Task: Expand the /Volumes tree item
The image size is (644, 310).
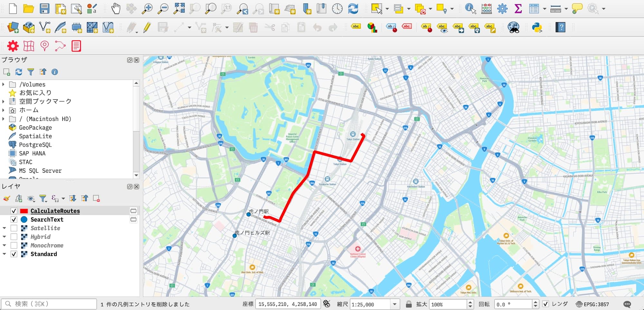Action: click(x=4, y=84)
